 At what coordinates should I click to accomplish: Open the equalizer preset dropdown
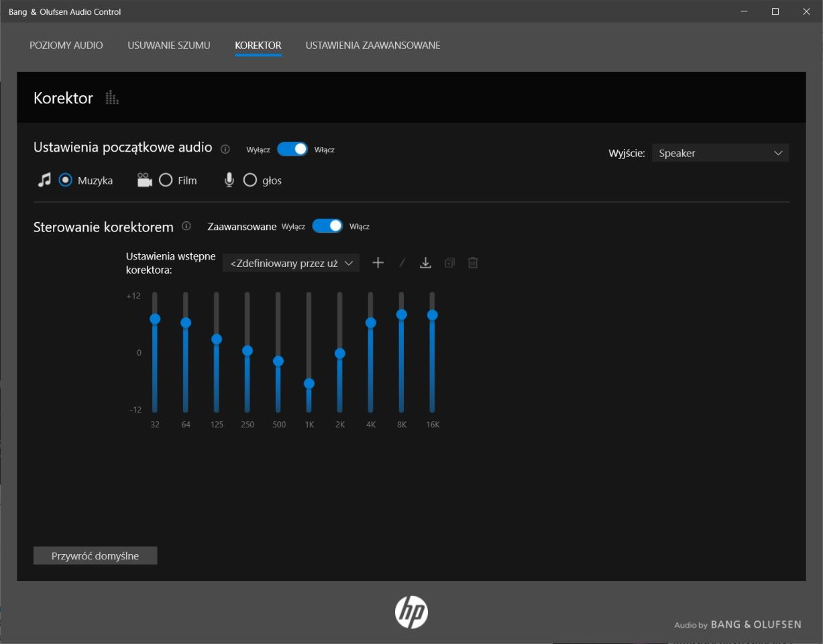pyautogui.click(x=291, y=263)
